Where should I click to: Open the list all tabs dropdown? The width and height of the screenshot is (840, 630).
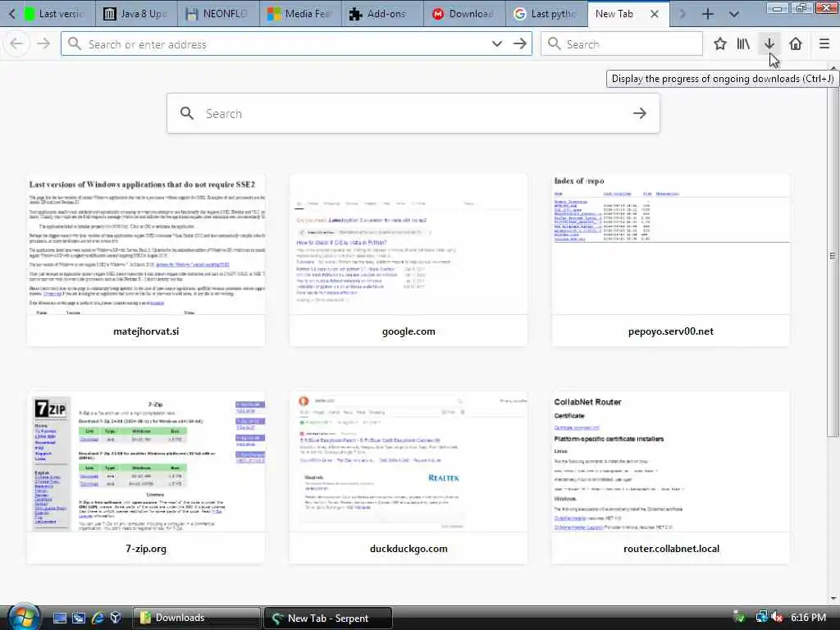click(x=734, y=14)
